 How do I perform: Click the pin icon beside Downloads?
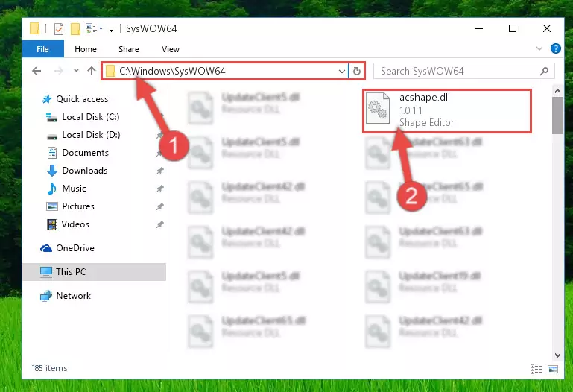click(159, 171)
